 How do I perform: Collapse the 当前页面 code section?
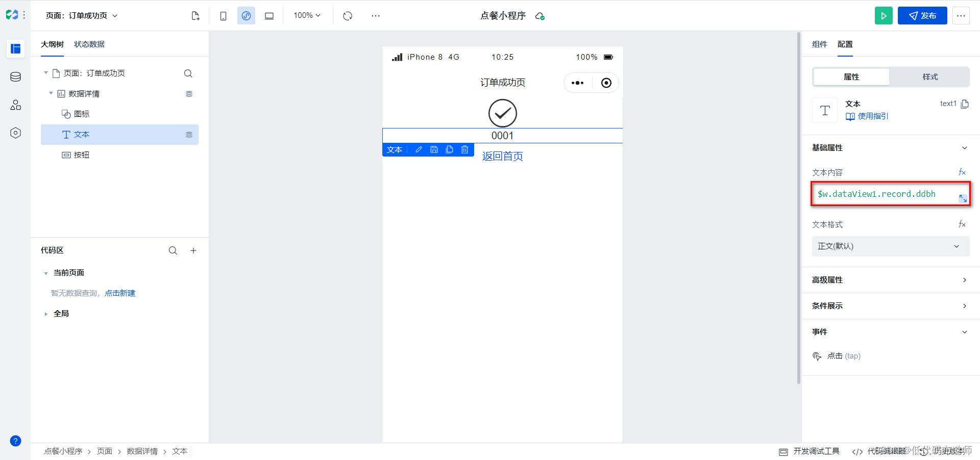coord(46,273)
